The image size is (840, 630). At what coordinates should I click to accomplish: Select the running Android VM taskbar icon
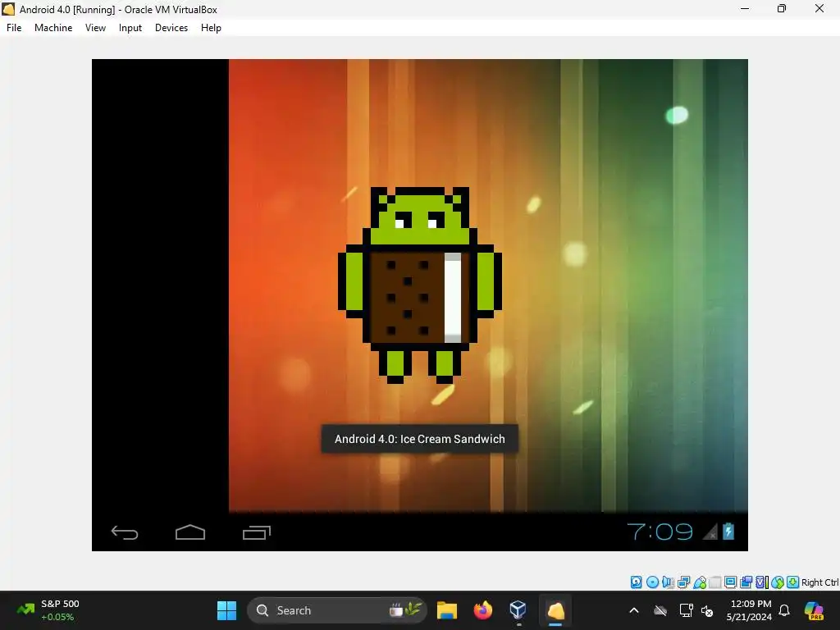(x=555, y=610)
